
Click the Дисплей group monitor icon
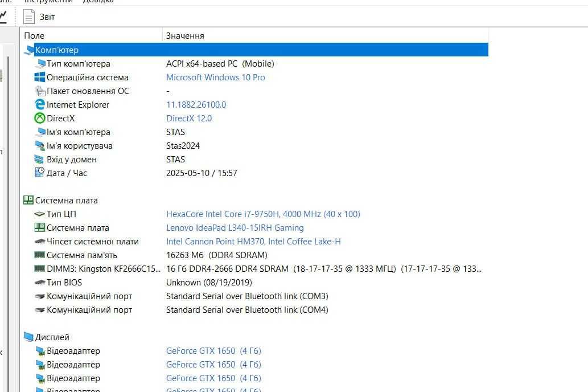[x=28, y=337]
